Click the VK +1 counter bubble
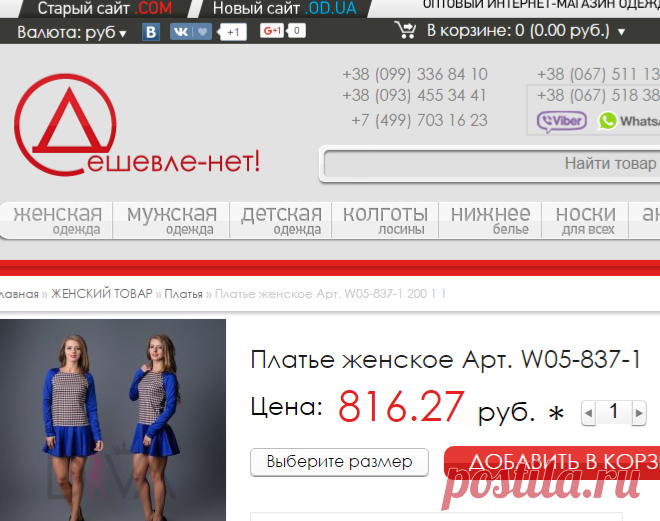The image size is (660, 521). pos(232,32)
